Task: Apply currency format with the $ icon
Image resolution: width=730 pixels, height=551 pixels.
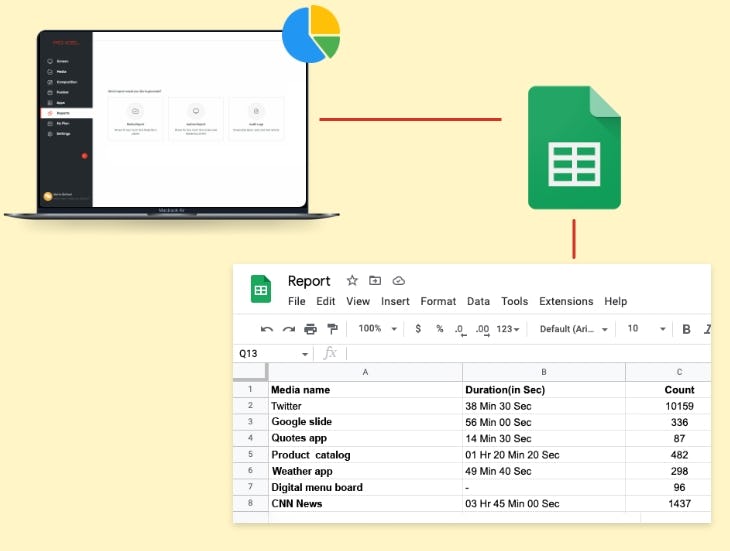Action: [x=418, y=329]
